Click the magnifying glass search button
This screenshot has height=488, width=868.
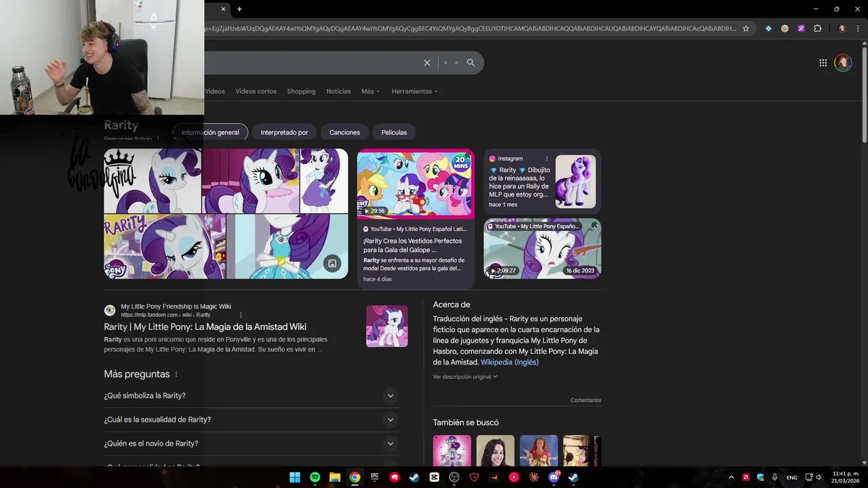(471, 62)
